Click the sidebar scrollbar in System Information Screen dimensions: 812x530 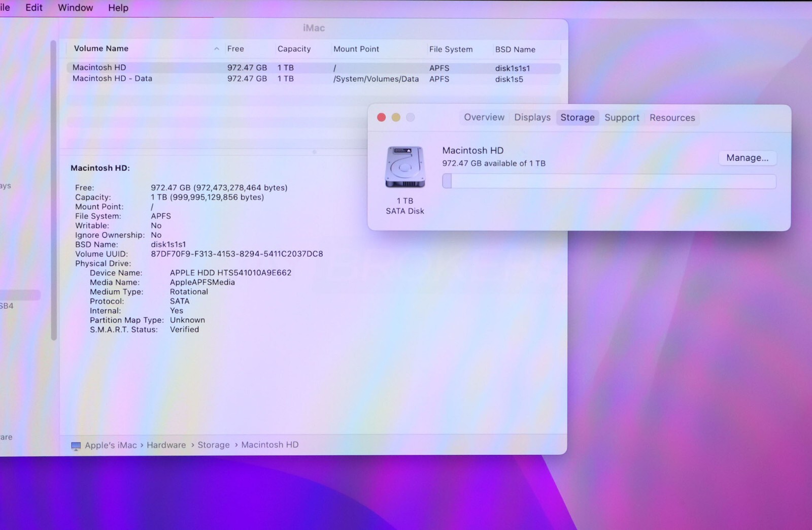[53, 190]
